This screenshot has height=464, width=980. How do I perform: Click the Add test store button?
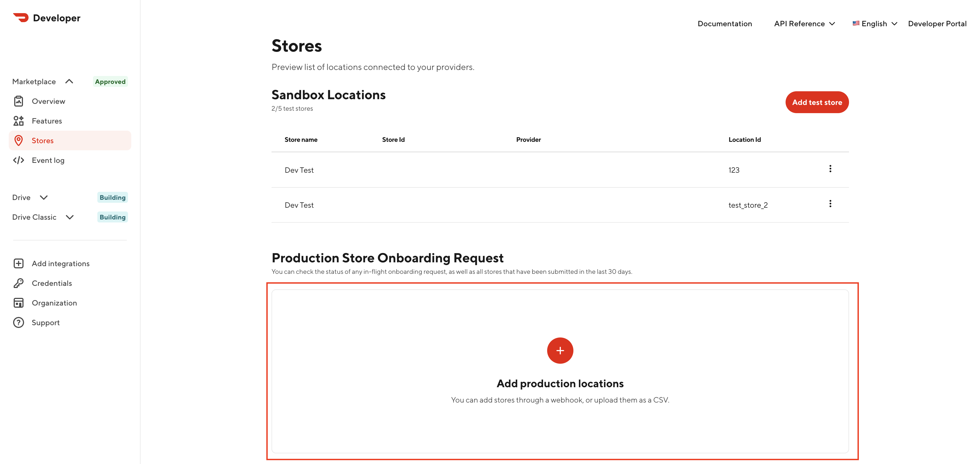click(x=817, y=102)
